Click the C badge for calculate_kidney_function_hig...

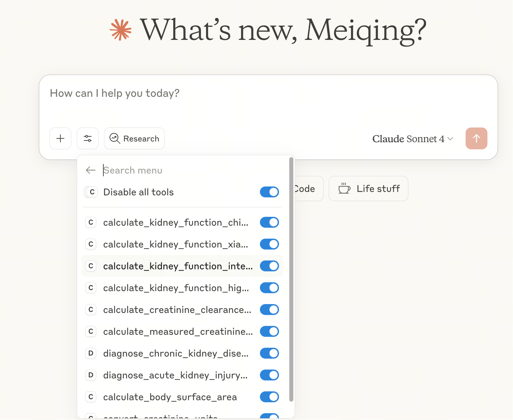click(91, 288)
